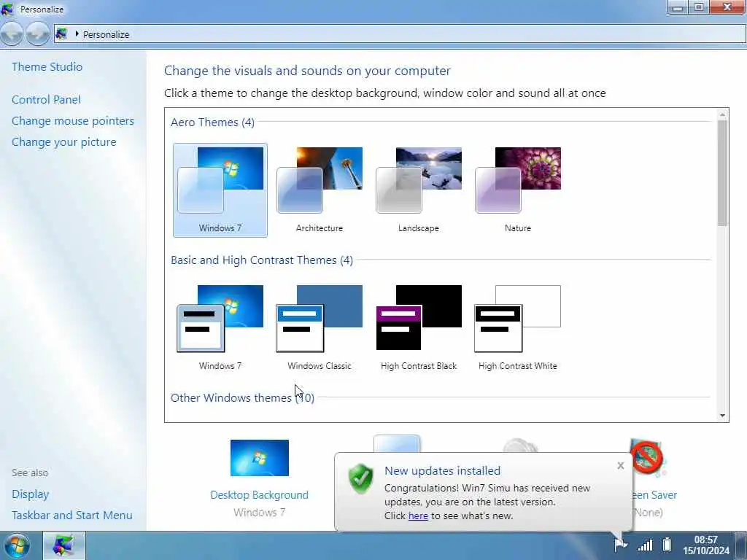Click the Back navigation button
Screen dimensions: 747x560
pos(12,34)
